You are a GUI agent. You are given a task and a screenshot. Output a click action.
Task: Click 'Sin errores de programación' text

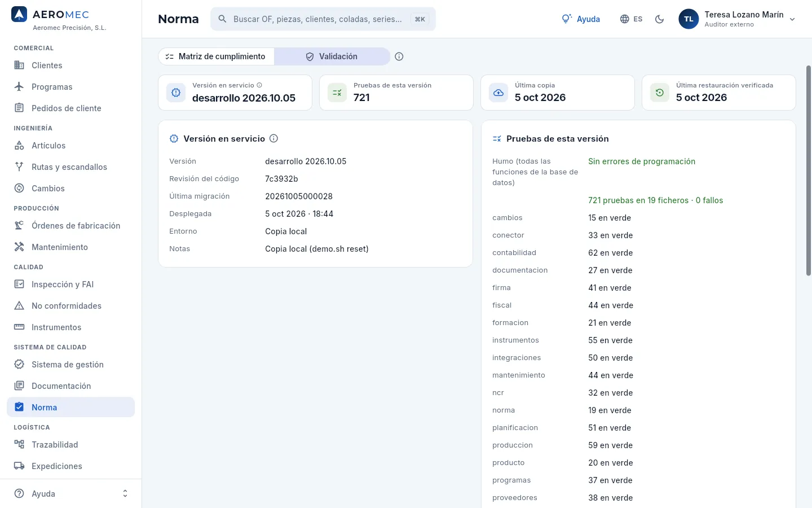(642, 161)
